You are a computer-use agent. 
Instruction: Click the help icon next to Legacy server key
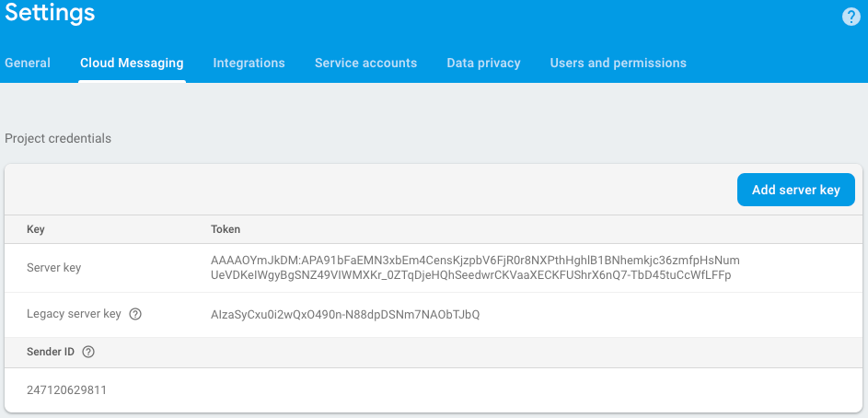[135, 314]
